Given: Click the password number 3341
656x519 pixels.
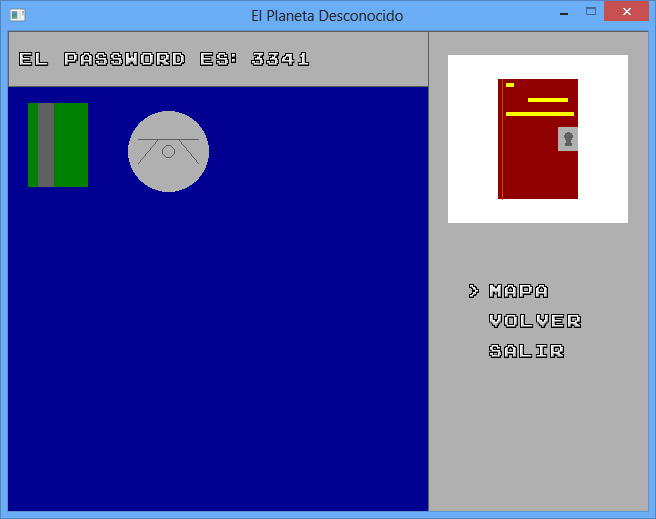Looking at the screenshot, I should tap(280, 59).
